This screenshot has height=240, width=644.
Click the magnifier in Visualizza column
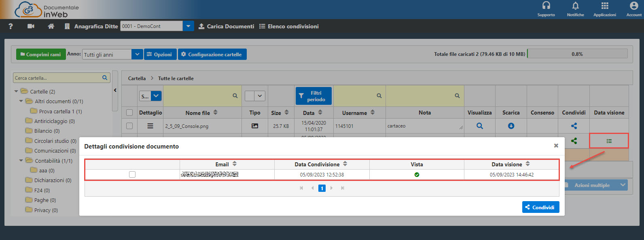click(480, 126)
